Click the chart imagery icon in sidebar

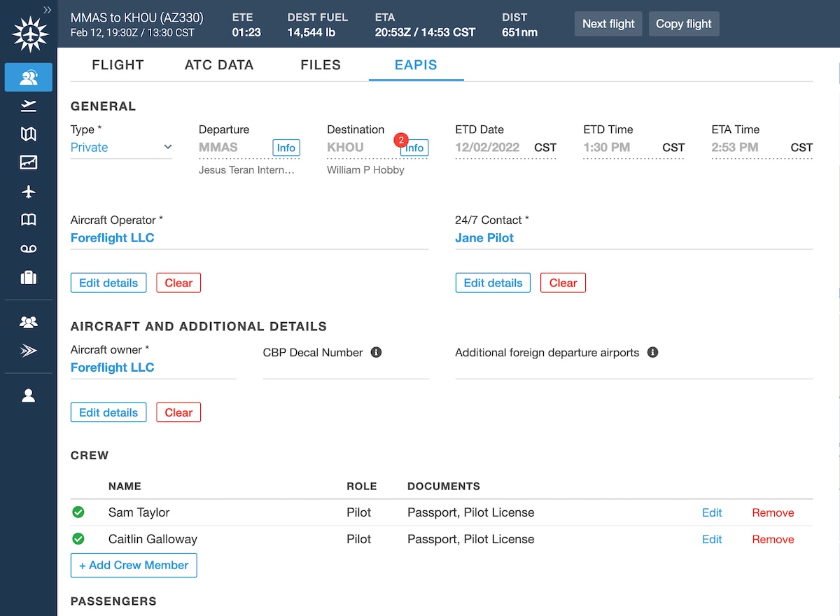28,163
